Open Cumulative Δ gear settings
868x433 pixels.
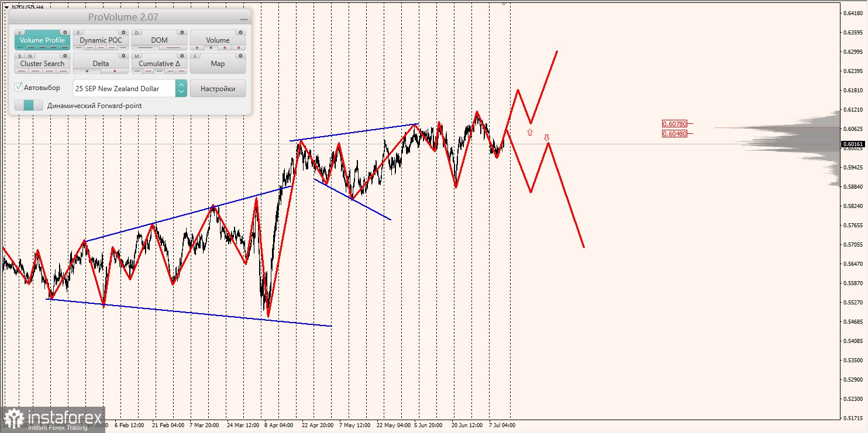pos(182,56)
